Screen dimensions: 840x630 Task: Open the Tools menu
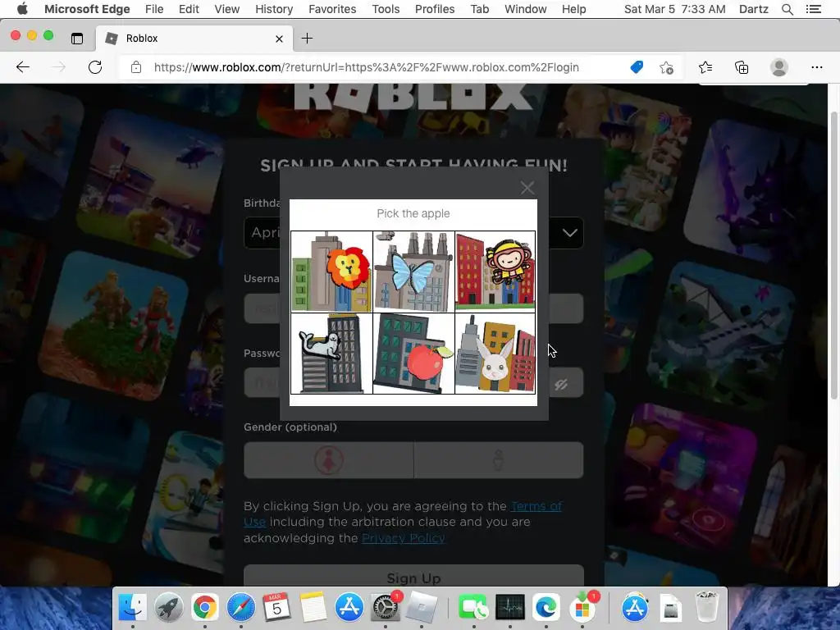pyautogui.click(x=386, y=9)
